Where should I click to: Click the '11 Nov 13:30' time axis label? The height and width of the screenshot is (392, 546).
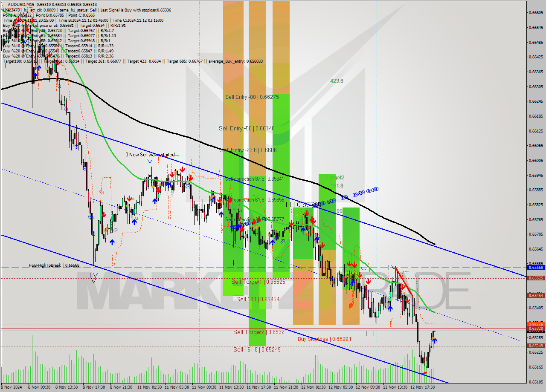231,388
